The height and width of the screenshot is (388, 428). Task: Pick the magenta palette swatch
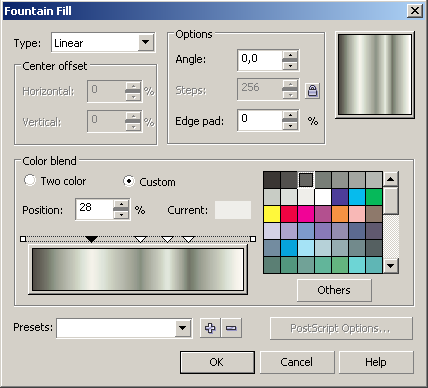306,214
